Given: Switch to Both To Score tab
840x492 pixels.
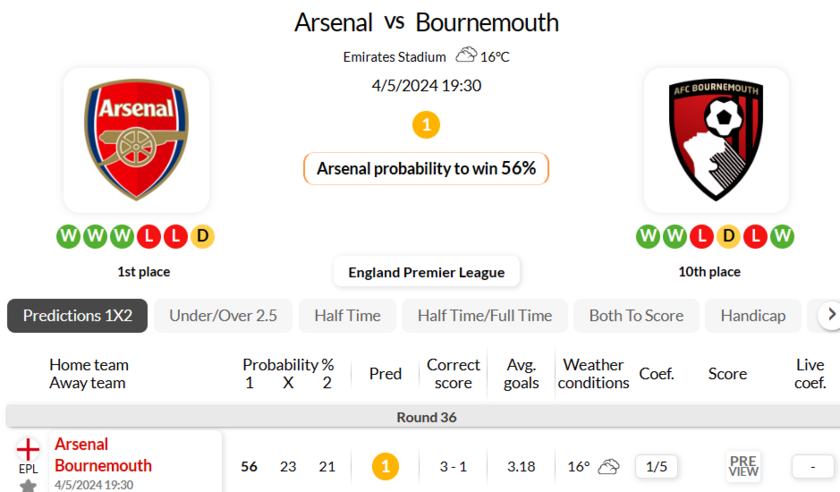Looking at the screenshot, I should click(x=636, y=316).
